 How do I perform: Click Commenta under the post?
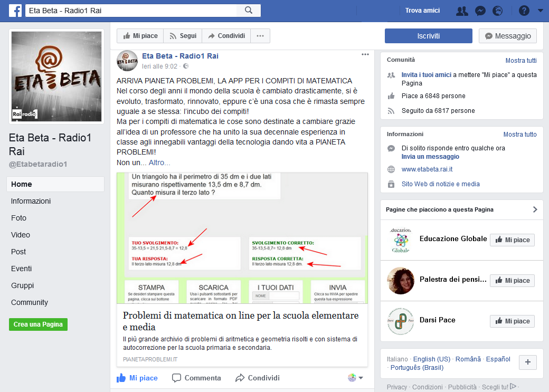(196, 378)
